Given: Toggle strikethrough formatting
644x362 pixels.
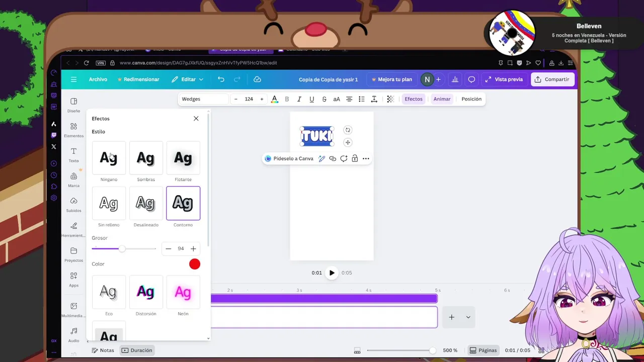Looking at the screenshot, I should coord(324,99).
